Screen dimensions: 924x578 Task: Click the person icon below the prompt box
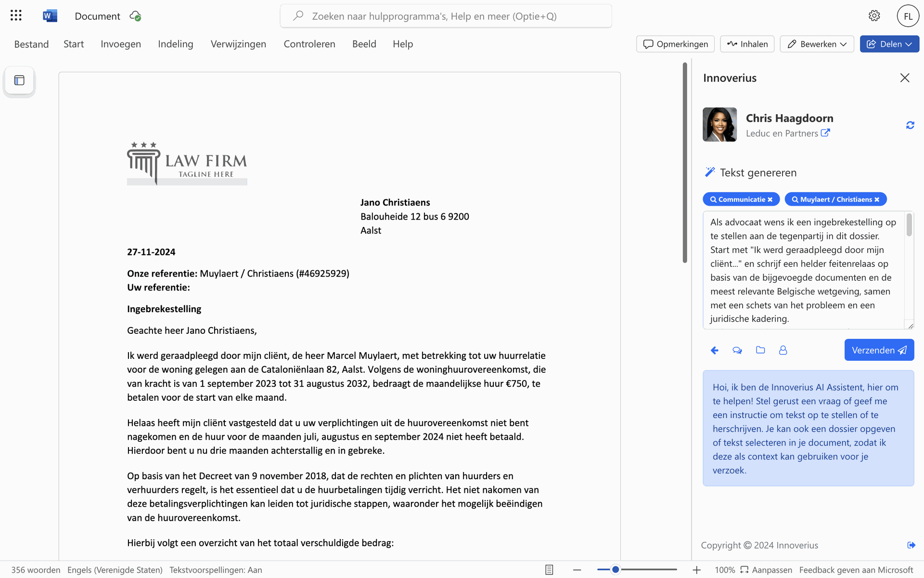click(783, 350)
